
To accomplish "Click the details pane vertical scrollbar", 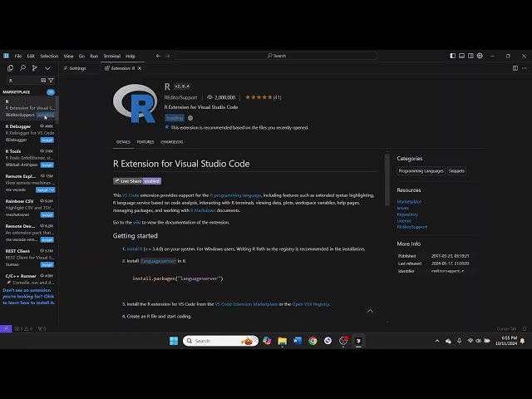I will pos(387,180).
